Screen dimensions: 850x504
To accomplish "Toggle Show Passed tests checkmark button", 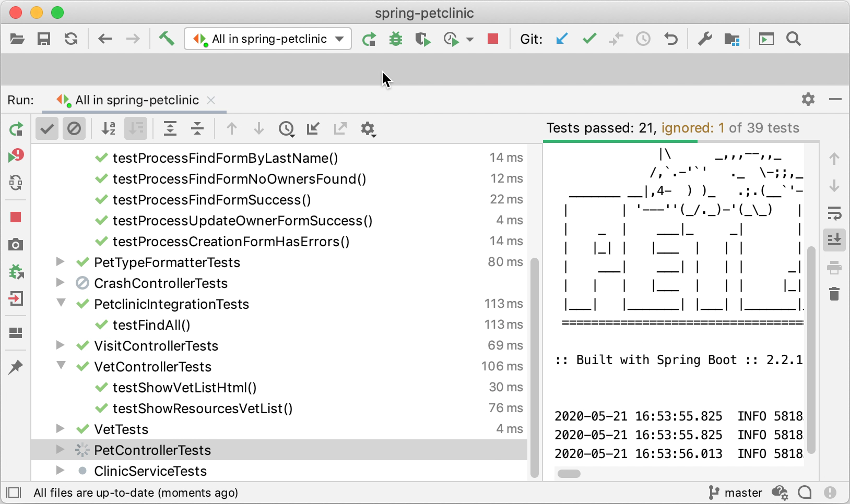I will 47,129.
